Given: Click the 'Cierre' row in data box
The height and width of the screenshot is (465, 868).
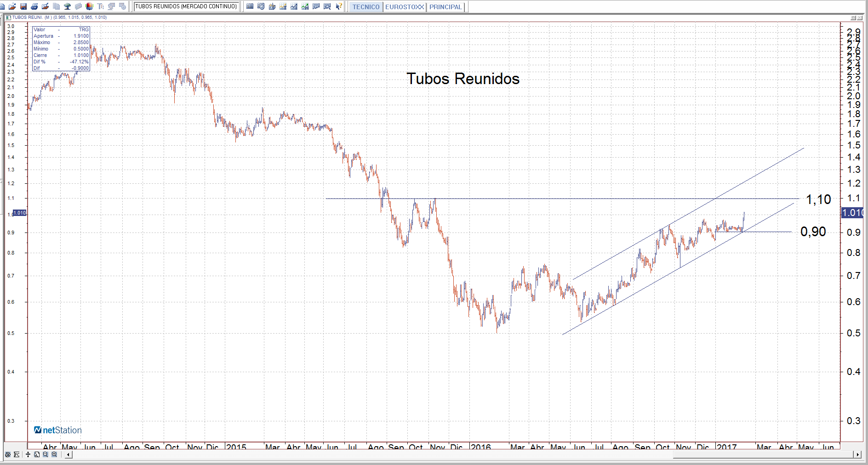Looking at the screenshot, I should [61, 55].
